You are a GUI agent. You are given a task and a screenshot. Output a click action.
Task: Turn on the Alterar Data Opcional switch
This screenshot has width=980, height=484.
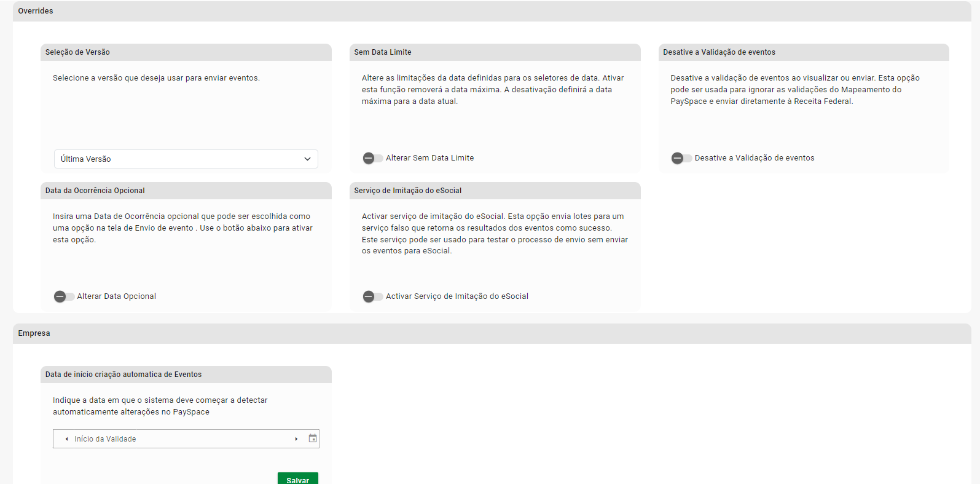coord(64,296)
